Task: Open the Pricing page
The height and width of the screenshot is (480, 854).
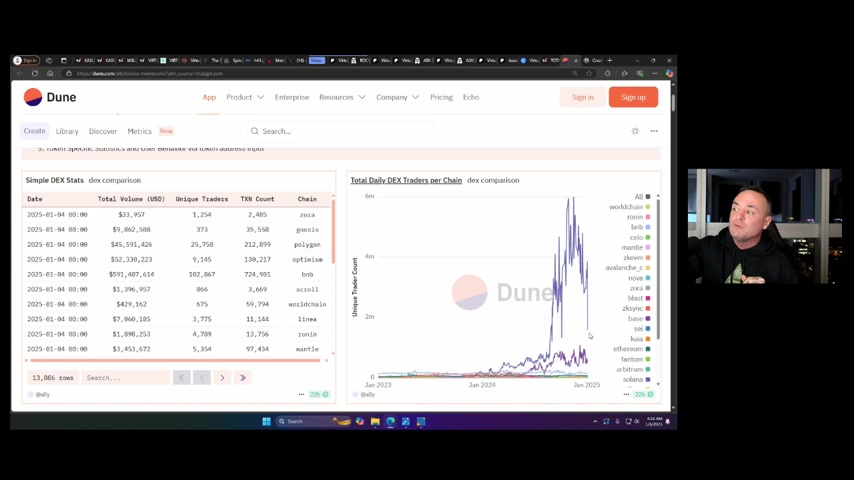Action: coord(441,97)
